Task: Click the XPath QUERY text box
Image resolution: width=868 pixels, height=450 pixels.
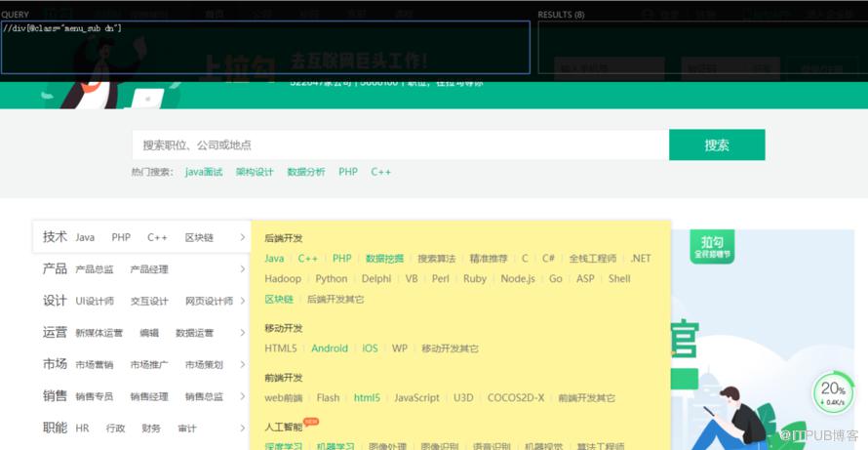Action: pyautogui.click(x=265, y=47)
